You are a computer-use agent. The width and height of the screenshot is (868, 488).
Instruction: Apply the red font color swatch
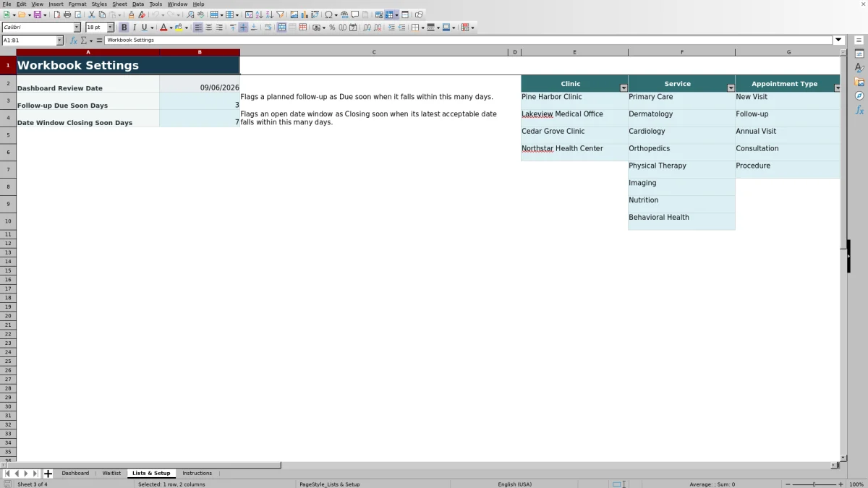click(163, 27)
